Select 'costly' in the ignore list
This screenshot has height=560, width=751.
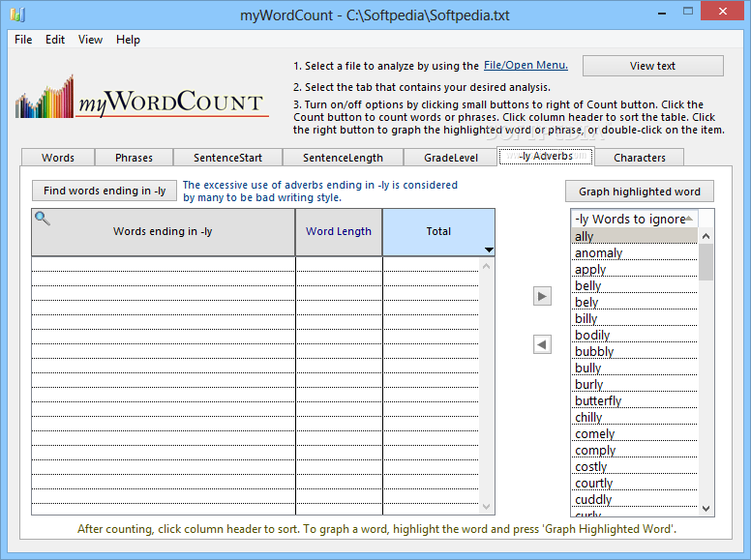634,466
